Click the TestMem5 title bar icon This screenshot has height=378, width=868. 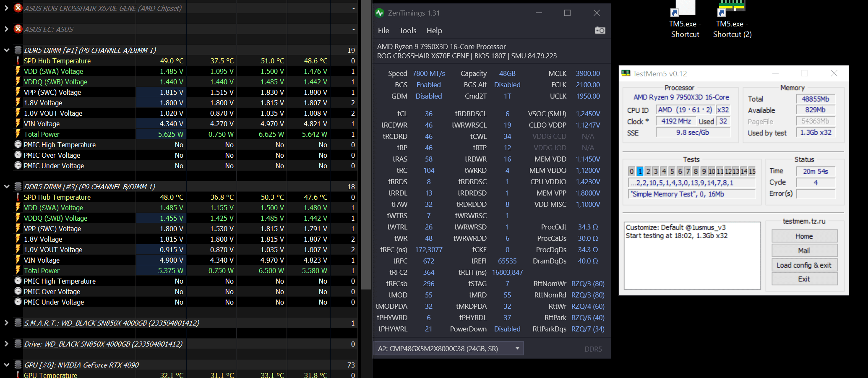pyautogui.click(x=626, y=73)
